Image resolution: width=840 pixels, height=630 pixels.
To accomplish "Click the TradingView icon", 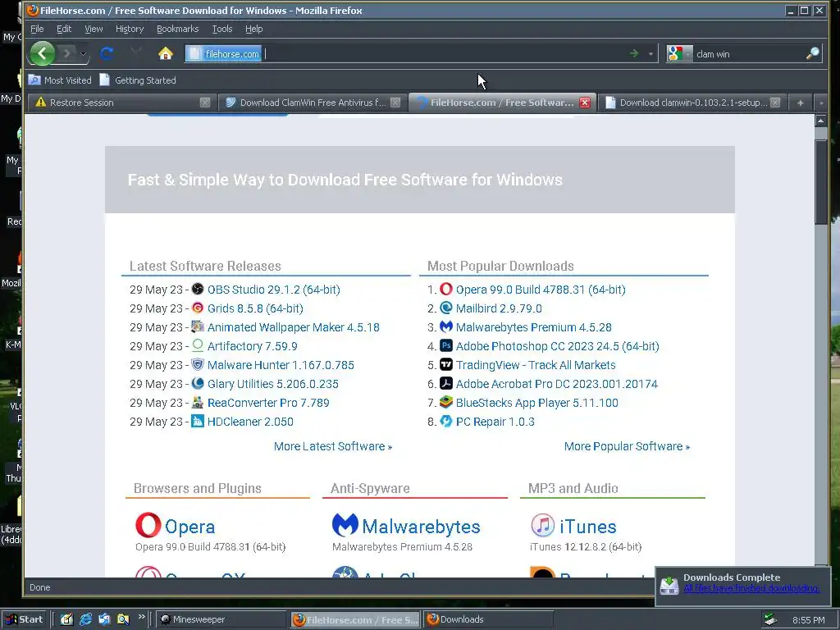I will point(446,364).
